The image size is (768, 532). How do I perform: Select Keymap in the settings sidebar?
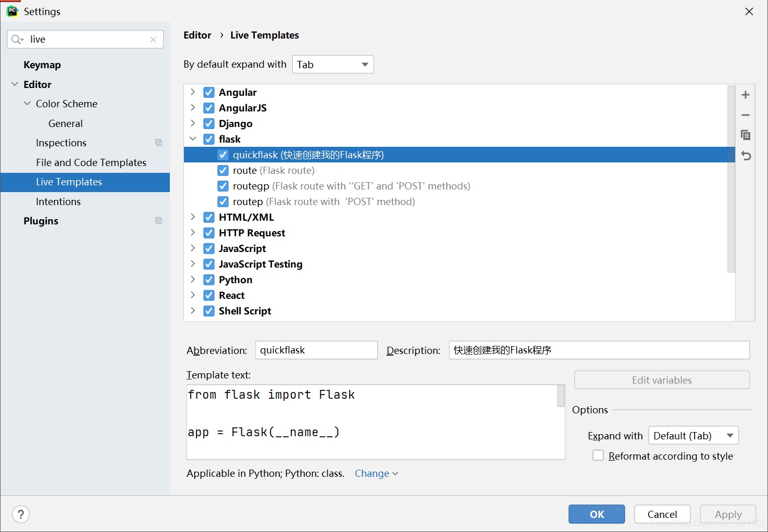(42, 65)
